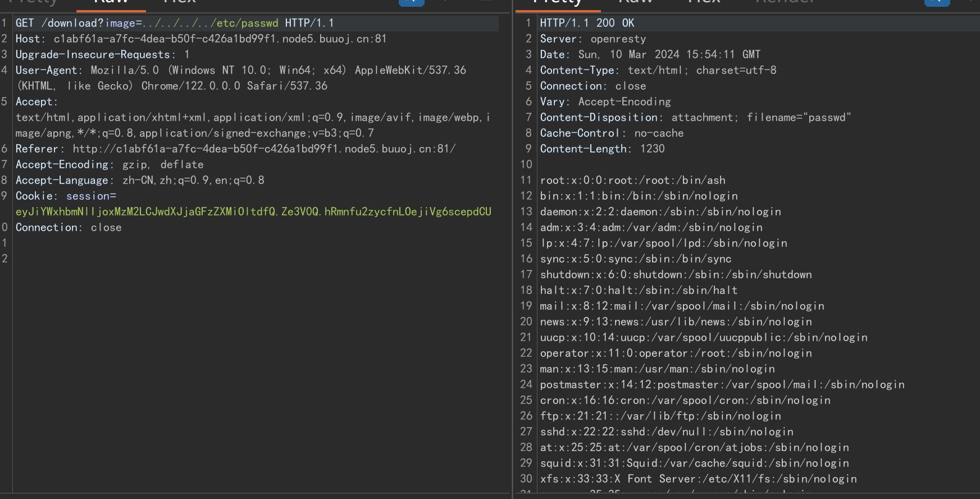Click the Host header line in request

(201, 39)
